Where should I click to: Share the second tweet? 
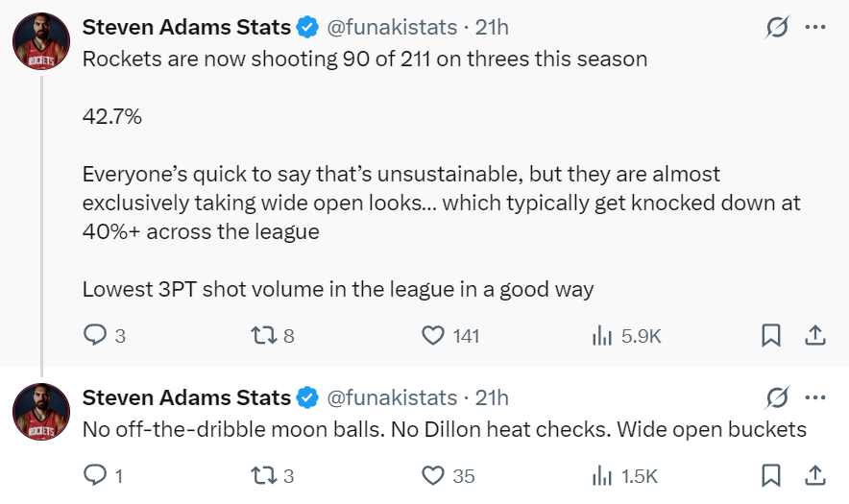814,474
